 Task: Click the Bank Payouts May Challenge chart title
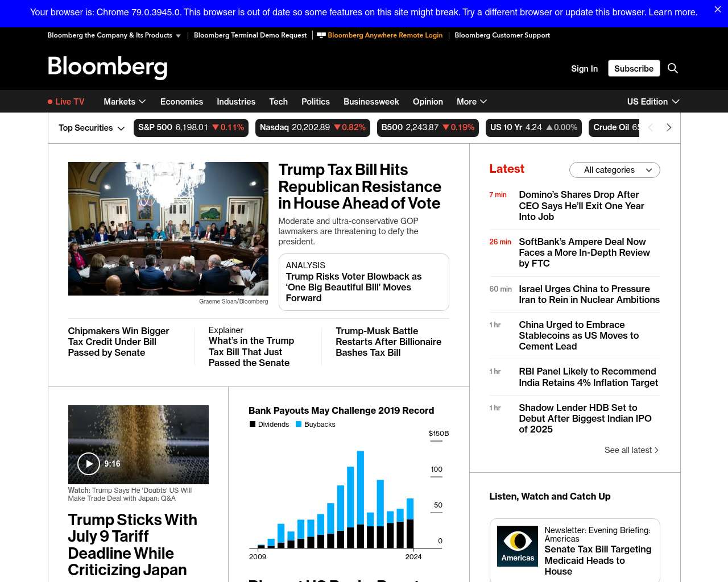pyautogui.click(x=341, y=410)
